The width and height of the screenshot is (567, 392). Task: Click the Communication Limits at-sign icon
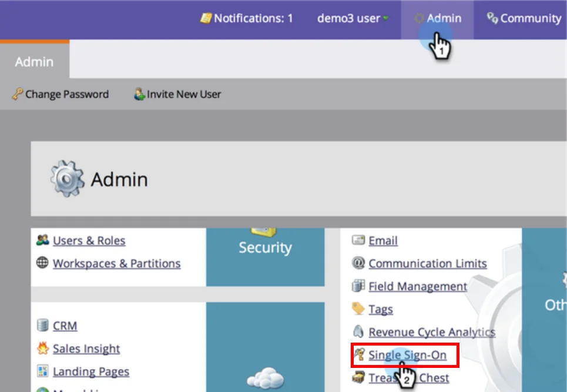358,263
